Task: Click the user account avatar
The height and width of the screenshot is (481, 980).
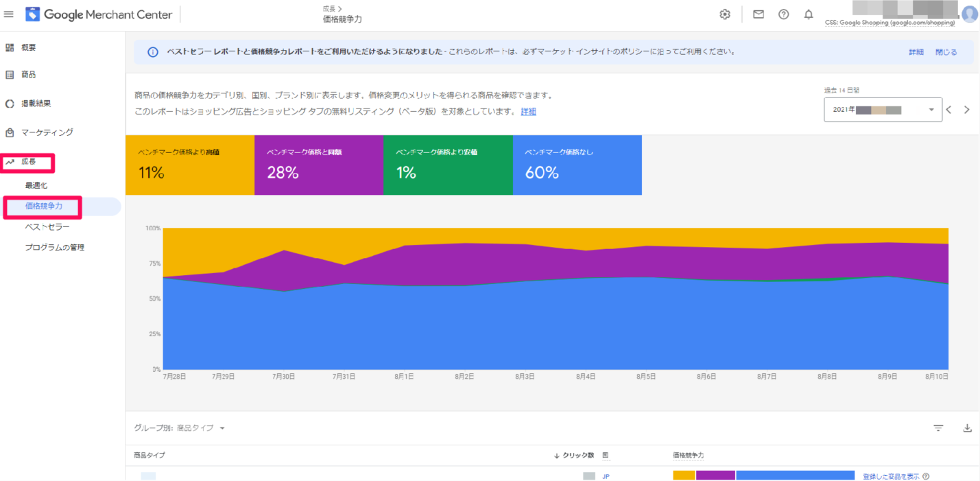Action: [x=969, y=14]
